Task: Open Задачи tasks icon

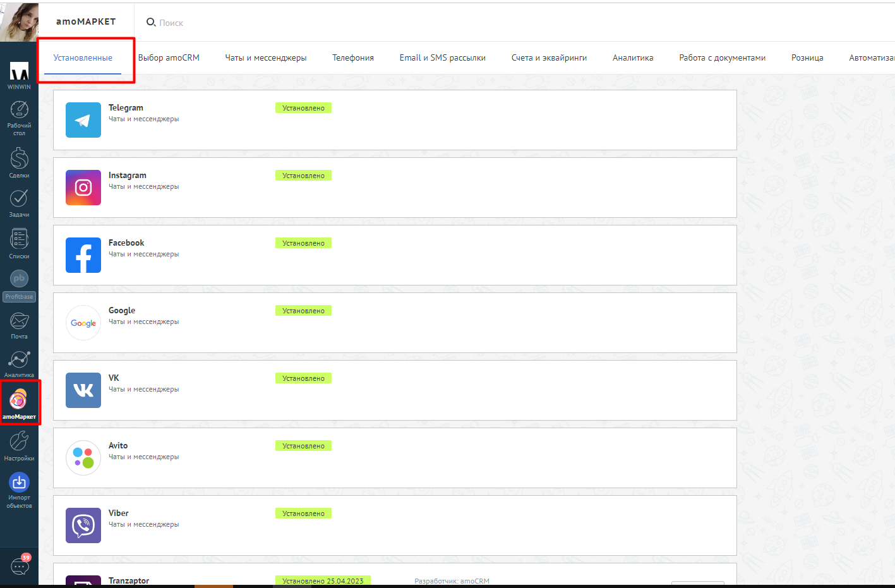Action: [19, 198]
